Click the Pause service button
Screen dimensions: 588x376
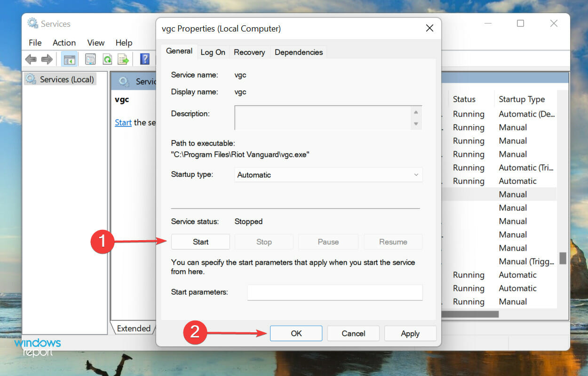pyautogui.click(x=328, y=242)
